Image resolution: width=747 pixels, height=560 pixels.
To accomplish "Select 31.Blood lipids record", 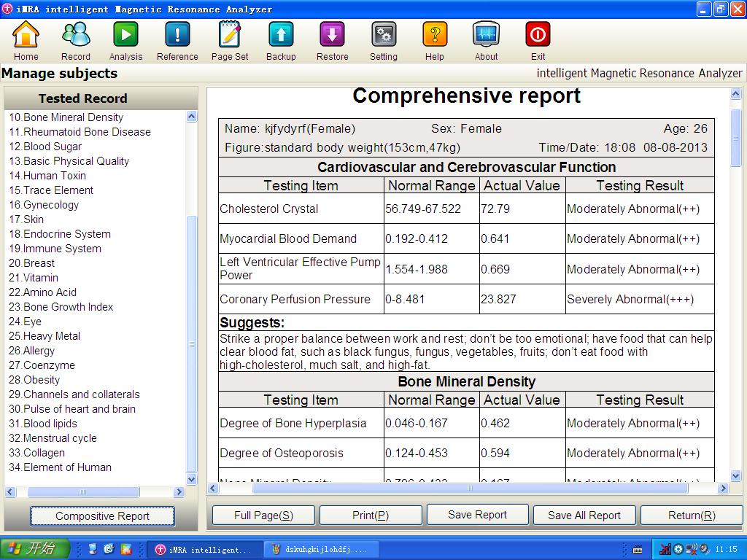I will 43,424.
